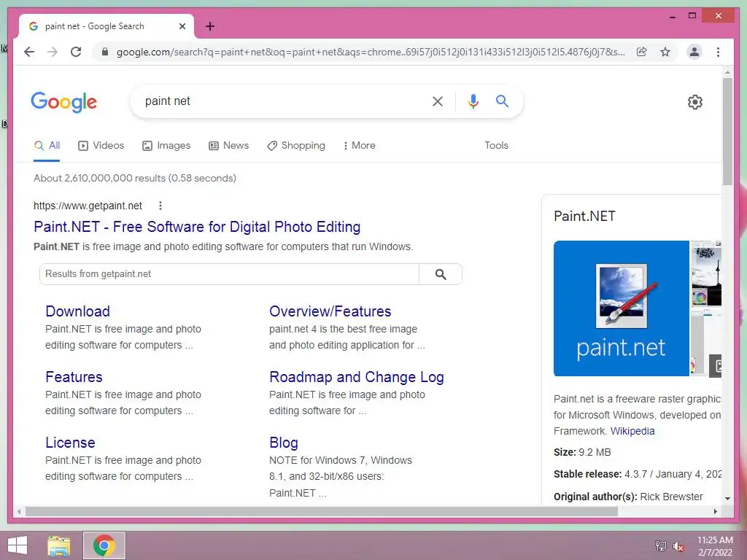Image resolution: width=747 pixels, height=560 pixels.
Task: Open Wikipedia link in knowledge panel
Action: pyautogui.click(x=632, y=431)
